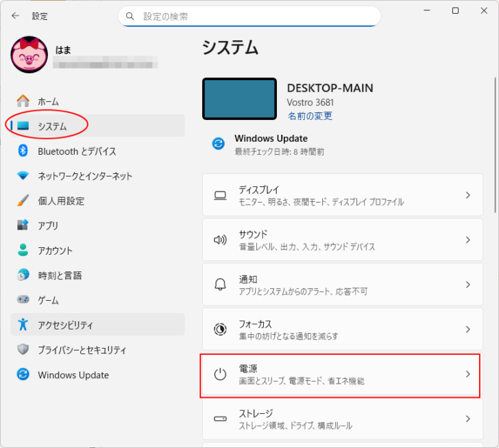Click the user name はま
The image size is (499, 448).
tap(63, 50)
